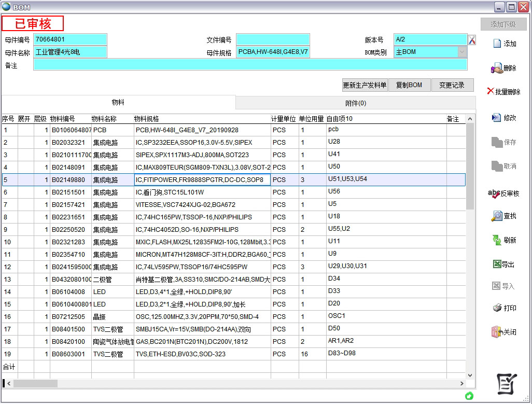532x404 pixels.
Task: Click the 关闭 (Close) door icon
Action: pos(503,332)
